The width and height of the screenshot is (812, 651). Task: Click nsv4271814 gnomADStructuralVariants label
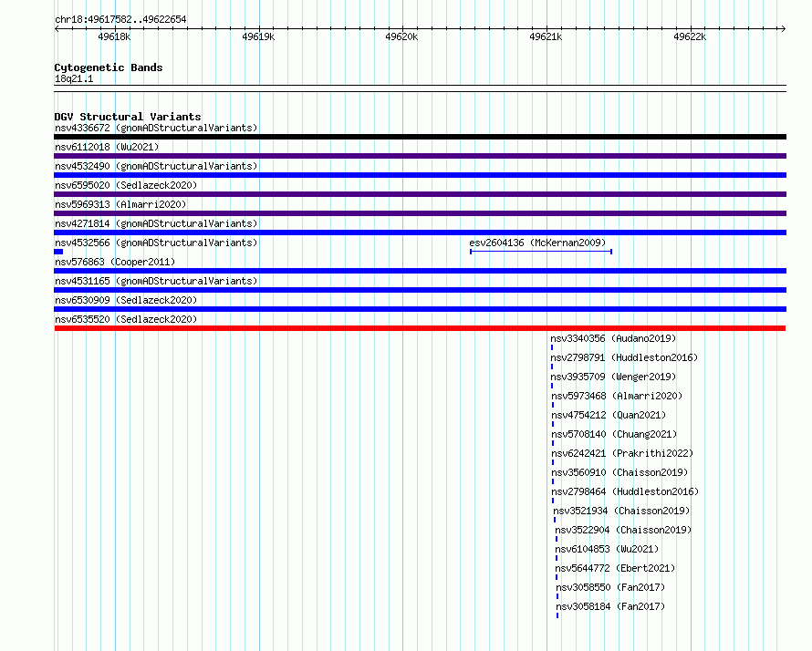156,223
